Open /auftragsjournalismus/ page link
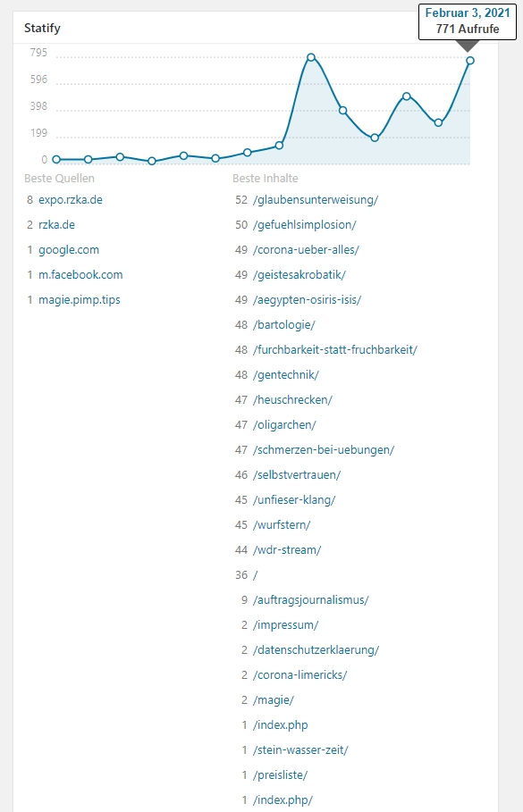Image resolution: width=523 pixels, height=812 pixels. coord(311,600)
